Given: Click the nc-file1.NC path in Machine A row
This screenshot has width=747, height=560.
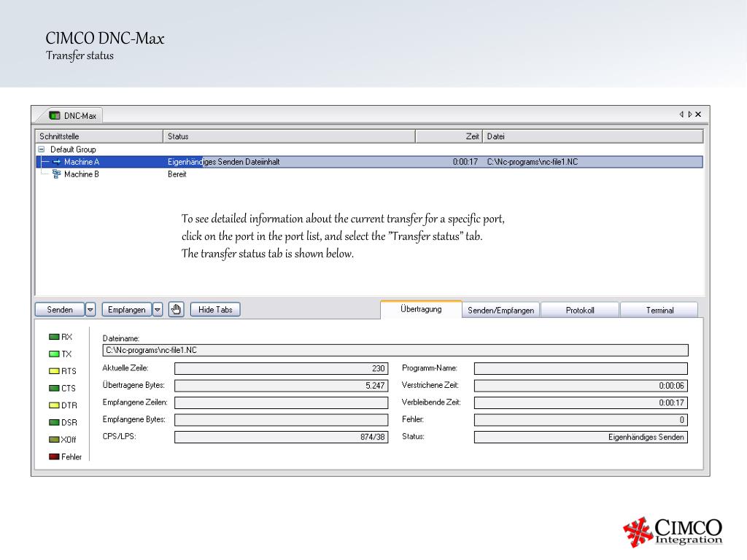Looking at the screenshot, I should (532, 162).
